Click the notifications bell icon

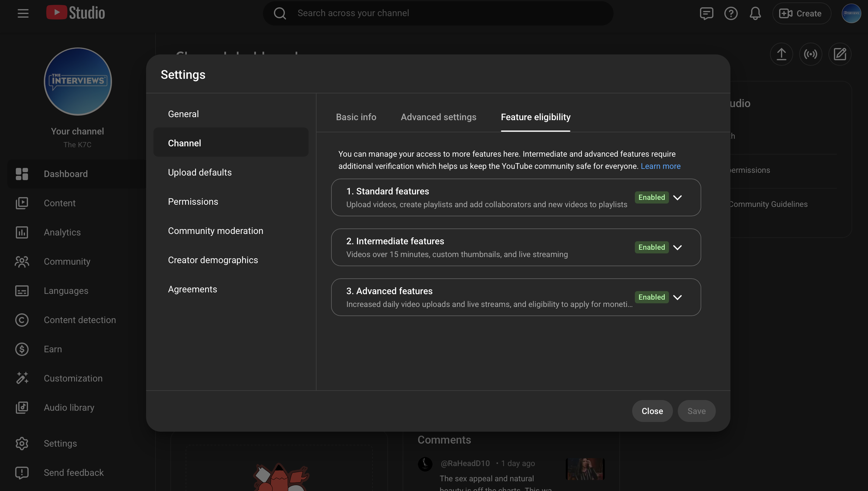tap(755, 13)
